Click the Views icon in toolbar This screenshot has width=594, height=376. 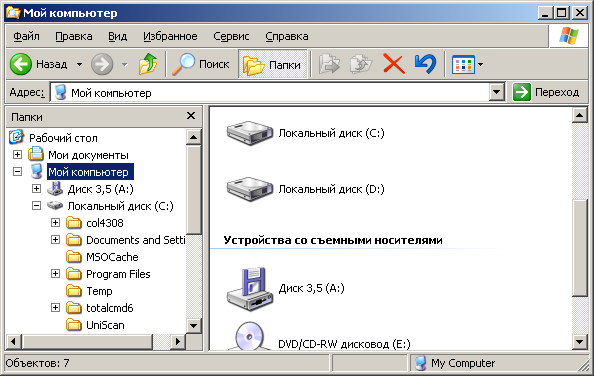pos(463,64)
